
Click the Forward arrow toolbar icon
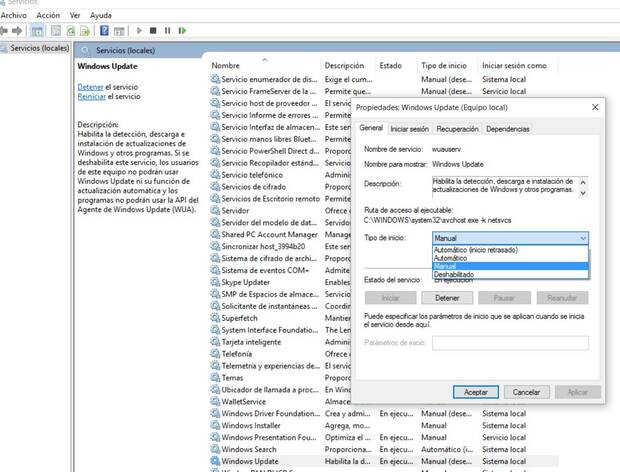click(17, 30)
